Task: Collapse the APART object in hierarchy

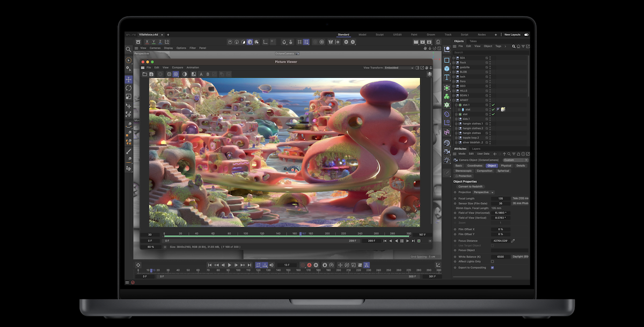Action: (x=453, y=100)
